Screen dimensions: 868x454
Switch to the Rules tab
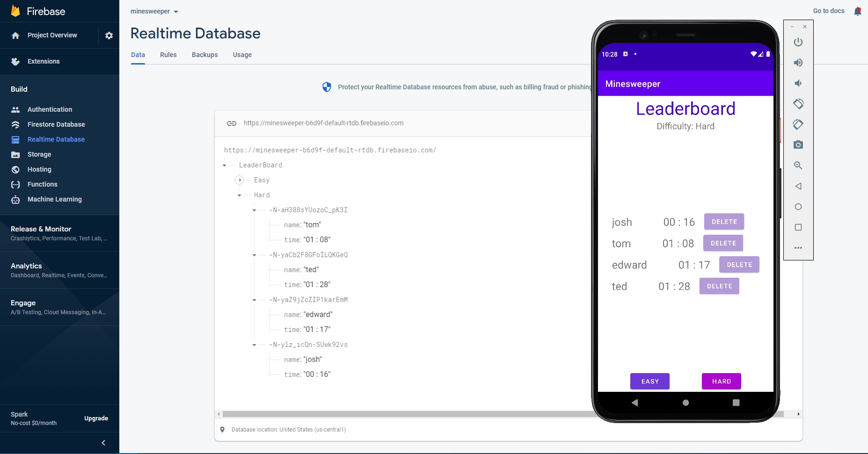click(x=168, y=55)
